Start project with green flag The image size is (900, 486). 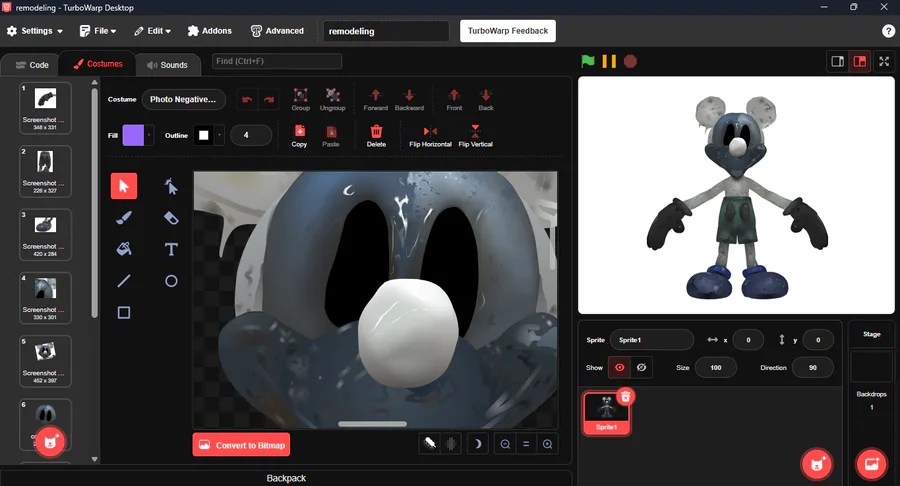(588, 61)
